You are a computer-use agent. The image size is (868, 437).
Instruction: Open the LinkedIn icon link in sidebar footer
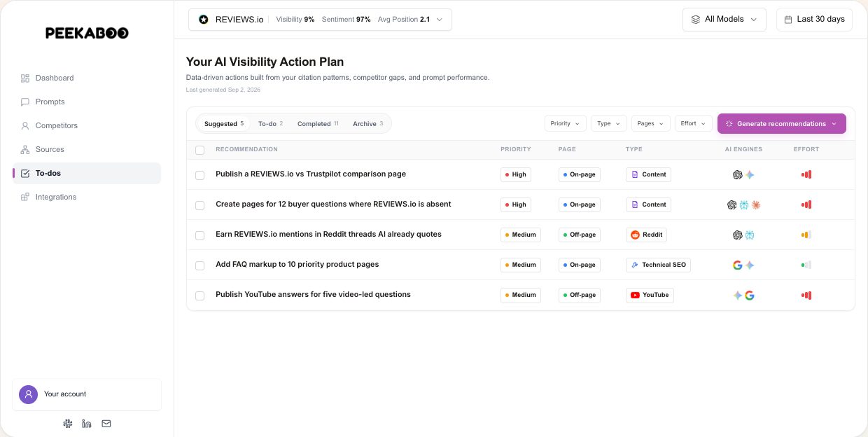coord(87,424)
